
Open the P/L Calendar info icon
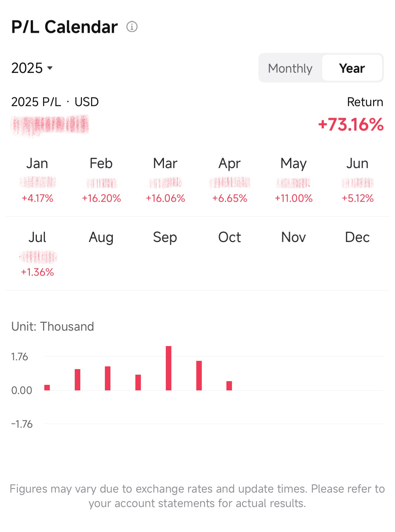point(132,27)
